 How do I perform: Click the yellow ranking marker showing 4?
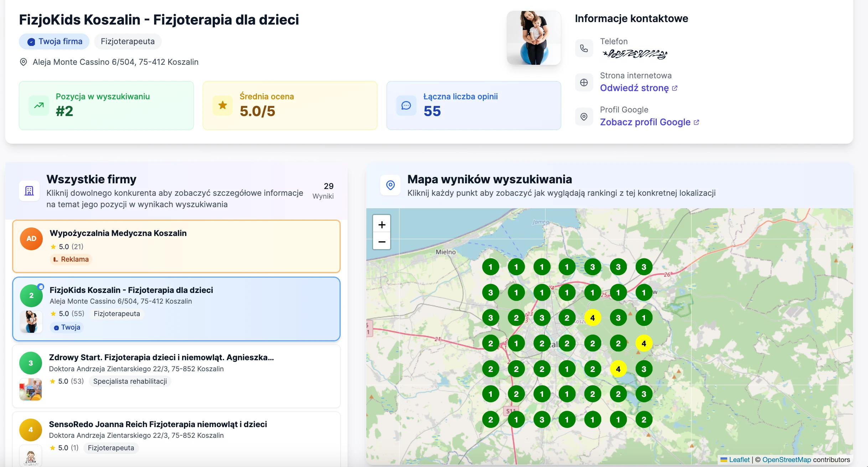(x=593, y=318)
